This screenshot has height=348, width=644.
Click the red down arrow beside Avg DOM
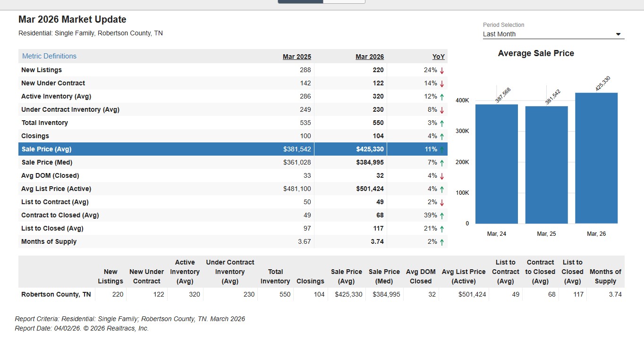tap(442, 176)
